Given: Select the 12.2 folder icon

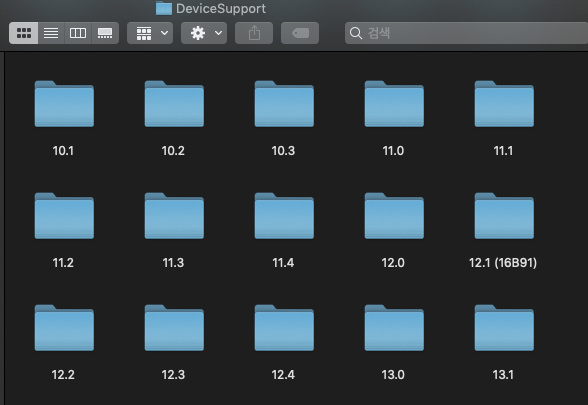Looking at the screenshot, I should tap(64, 328).
